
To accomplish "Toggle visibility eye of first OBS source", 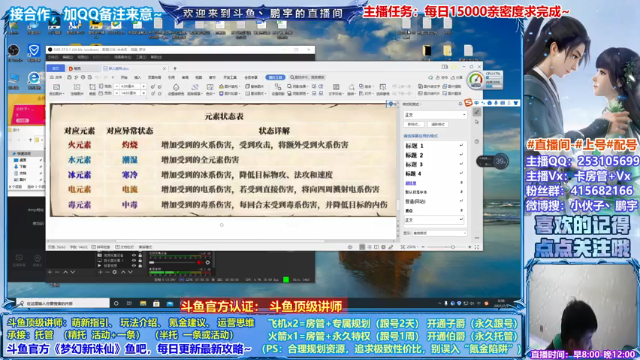I will pos(134,255).
